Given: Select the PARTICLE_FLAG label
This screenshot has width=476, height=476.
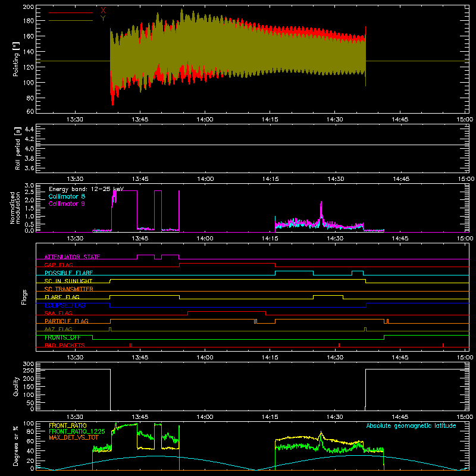Looking at the screenshot, I should click(x=67, y=321).
